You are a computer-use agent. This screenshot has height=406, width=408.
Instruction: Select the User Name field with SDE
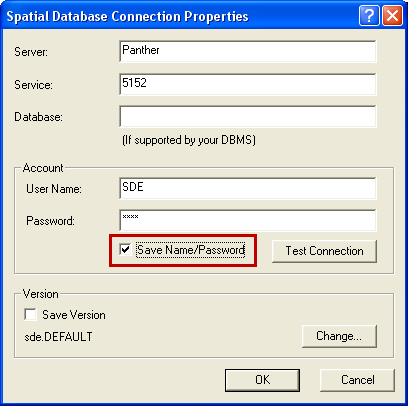pyautogui.click(x=248, y=188)
